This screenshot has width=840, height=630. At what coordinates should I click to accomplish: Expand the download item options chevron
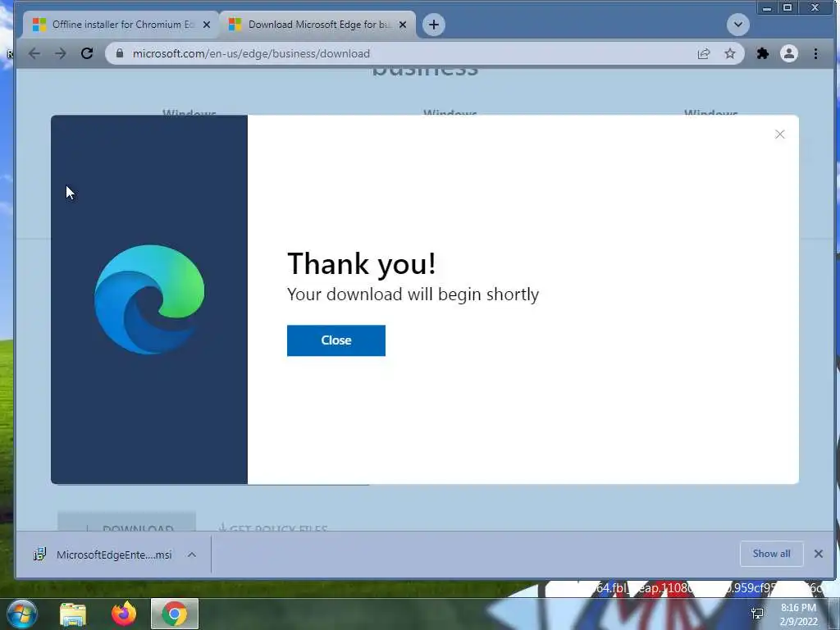(x=192, y=555)
